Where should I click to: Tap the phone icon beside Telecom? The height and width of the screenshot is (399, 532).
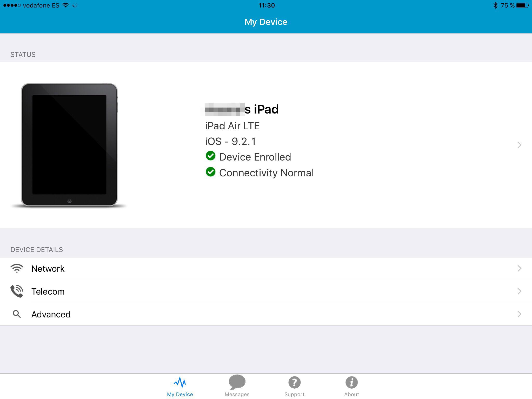tap(17, 291)
